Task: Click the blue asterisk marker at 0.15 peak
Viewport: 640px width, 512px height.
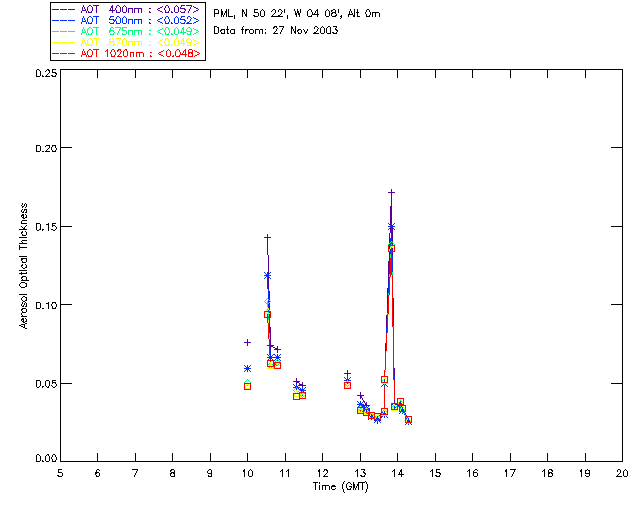Action: [391, 227]
